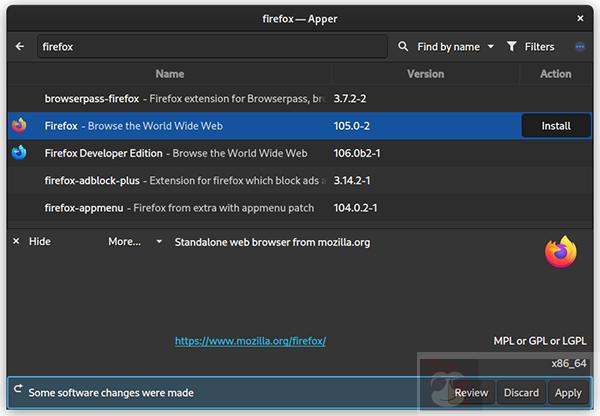The width and height of the screenshot is (600, 416).
Task: Click the back arrow button
Action: [x=20, y=46]
